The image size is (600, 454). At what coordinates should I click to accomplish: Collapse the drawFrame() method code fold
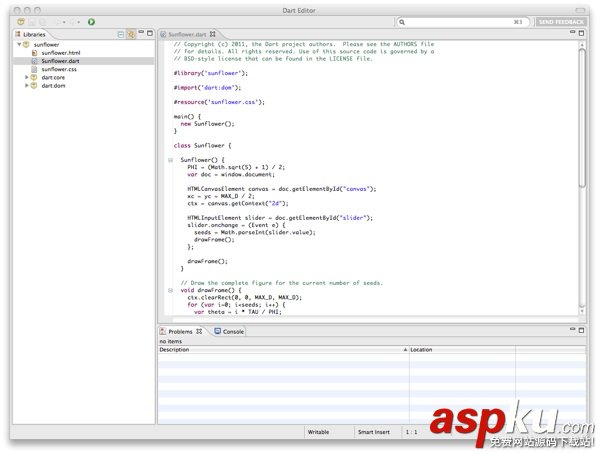click(x=171, y=290)
